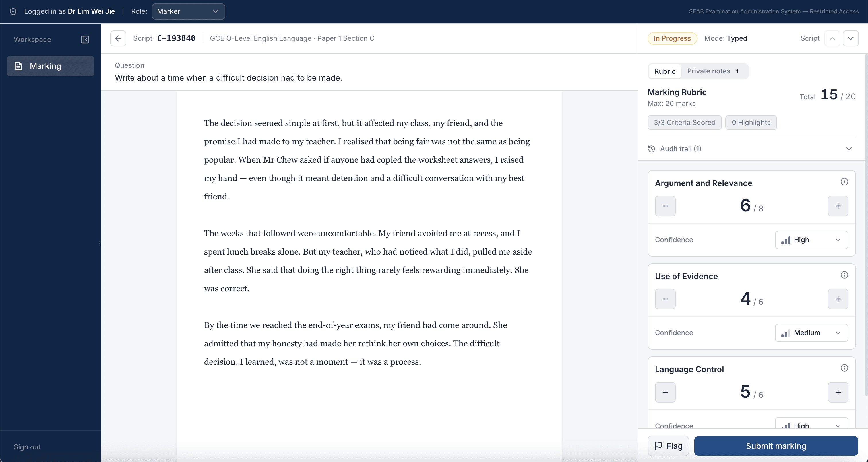This screenshot has width=868, height=462.
Task: Increase Use of Evidence score
Action: (838, 299)
